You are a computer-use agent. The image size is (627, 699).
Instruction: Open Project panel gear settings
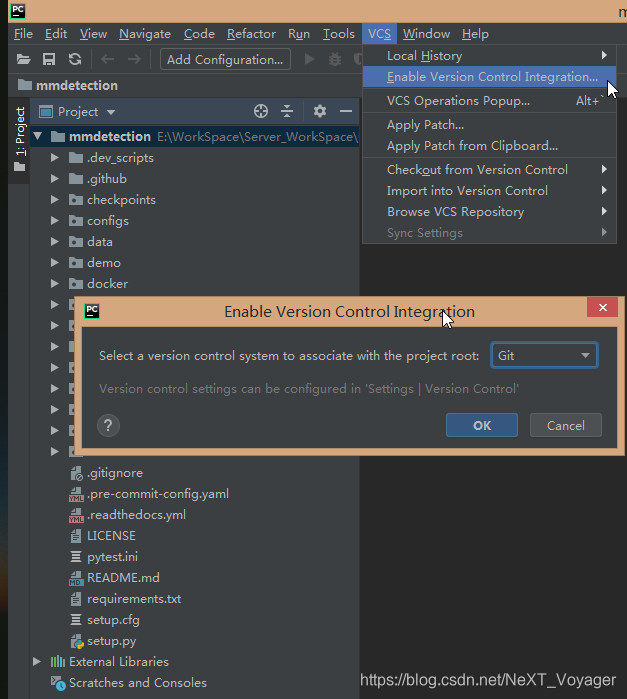pos(320,111)
